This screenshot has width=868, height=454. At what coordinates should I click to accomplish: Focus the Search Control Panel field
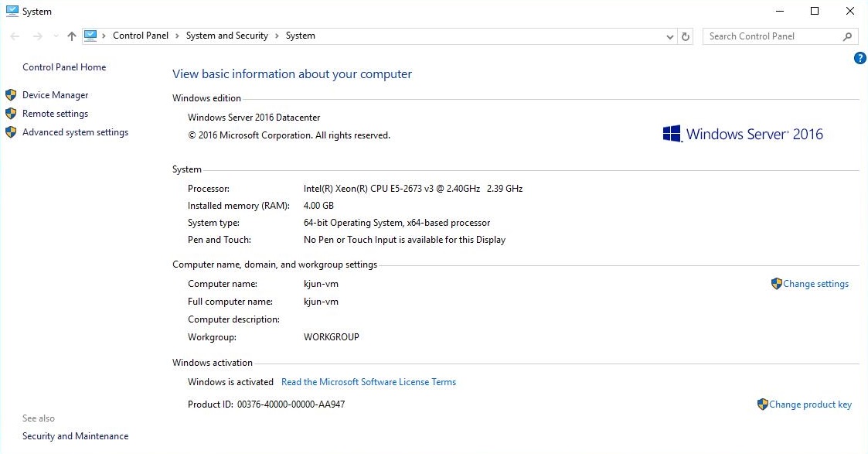click(780, 36)
